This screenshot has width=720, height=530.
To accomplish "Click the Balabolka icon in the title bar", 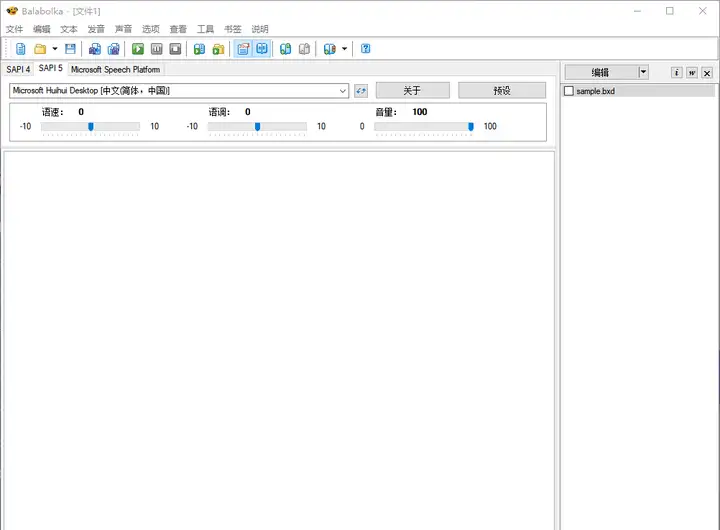I will pos(12,11).
